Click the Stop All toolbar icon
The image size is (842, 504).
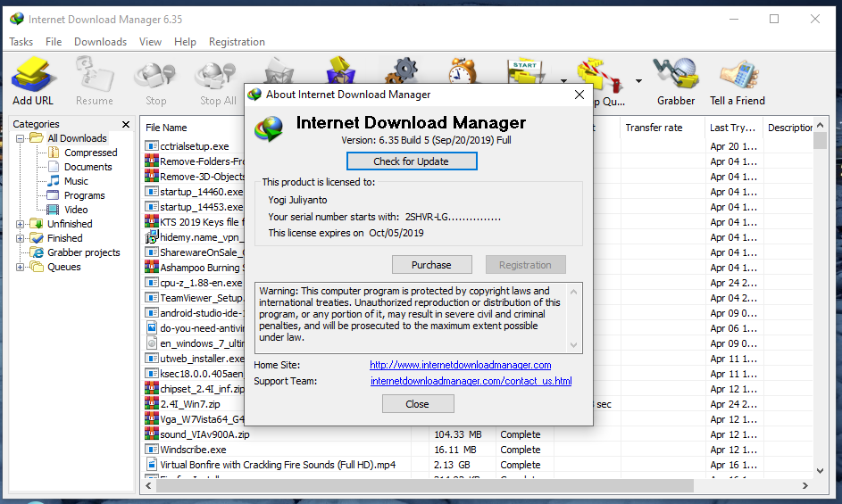[217, 76]
